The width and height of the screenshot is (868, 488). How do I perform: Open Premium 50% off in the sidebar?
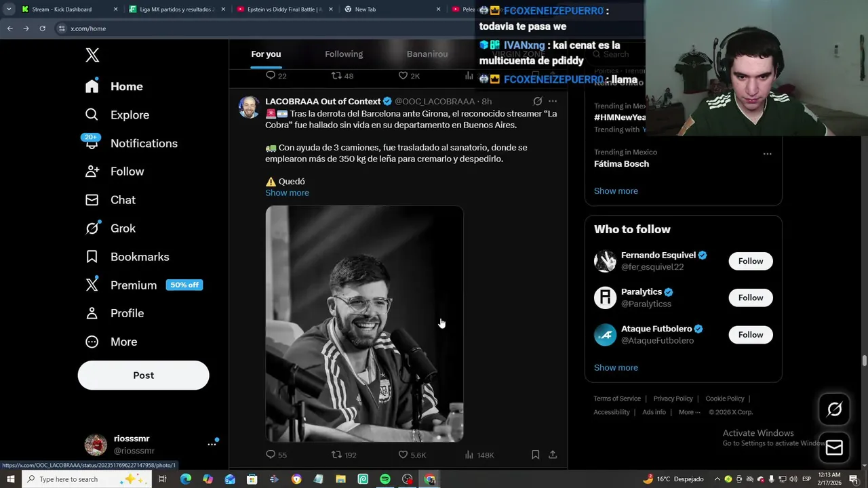143,285
